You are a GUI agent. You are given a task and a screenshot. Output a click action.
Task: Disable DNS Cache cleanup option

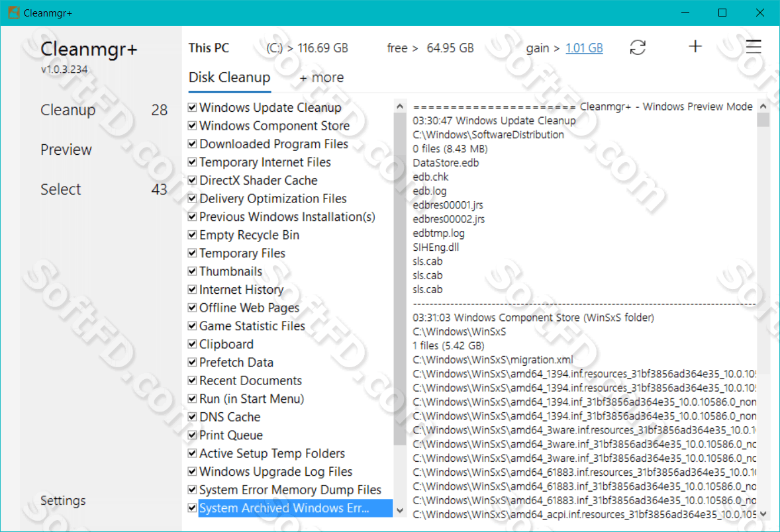pos(193,417)
